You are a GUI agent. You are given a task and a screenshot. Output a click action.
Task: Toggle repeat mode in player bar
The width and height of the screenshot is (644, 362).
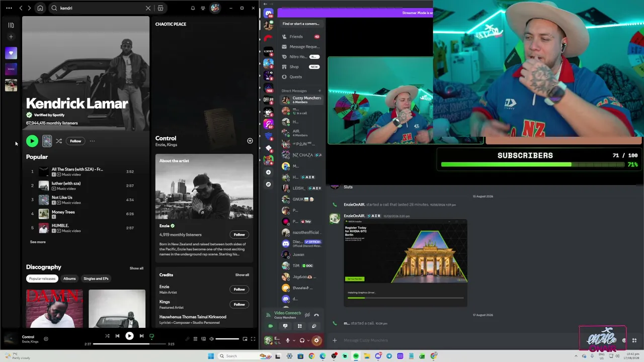tap(151, 336)
